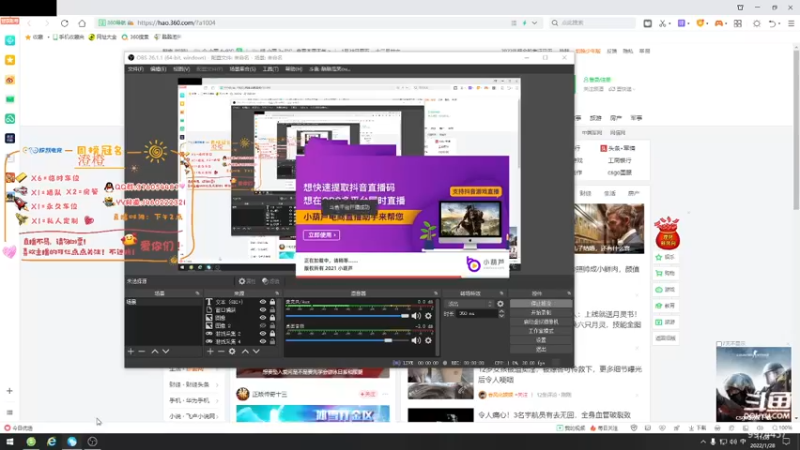Pop out the controls dock panel
The height and width of the screenshot is (450, 800).
569,293
